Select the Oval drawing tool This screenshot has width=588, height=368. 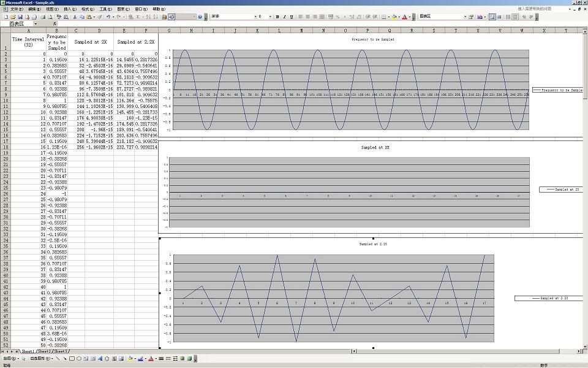80,358
